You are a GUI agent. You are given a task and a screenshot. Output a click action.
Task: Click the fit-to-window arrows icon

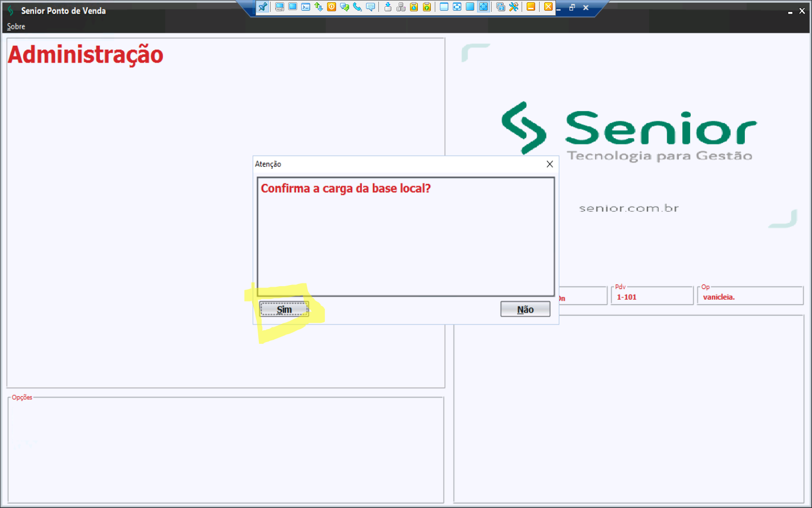point(457,7)
